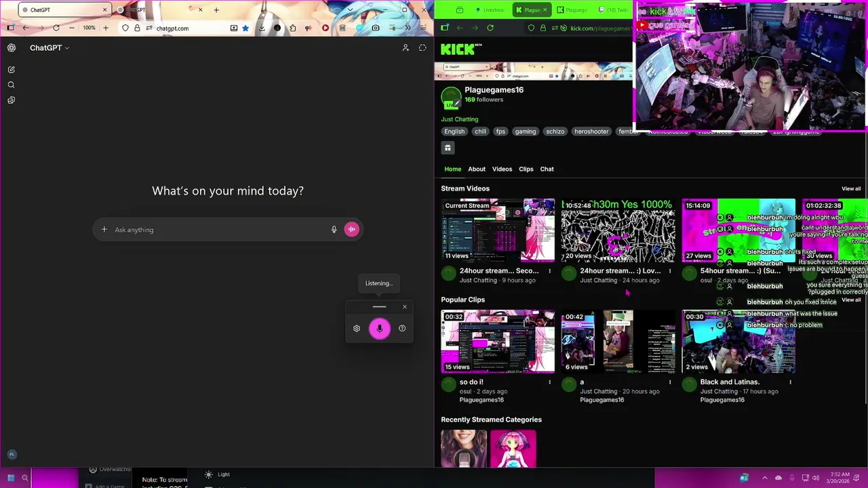Open the Home tab on Kick channel
868x488 pixels.
[x=452, y=169]
